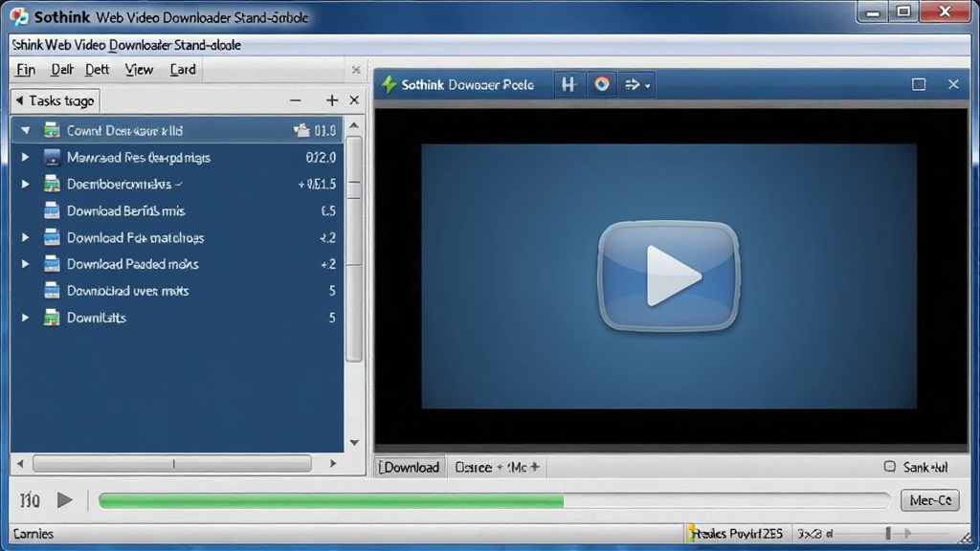This screenshot has width=980, height=551.
Task: Toggle the Sank checkbox below the video
Action: [x=889, y=467]
